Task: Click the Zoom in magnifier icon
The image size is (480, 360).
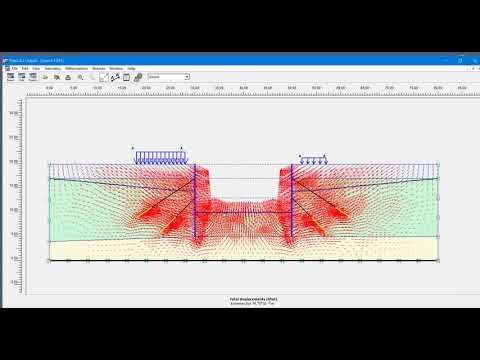Action: [x=80, y=77]
